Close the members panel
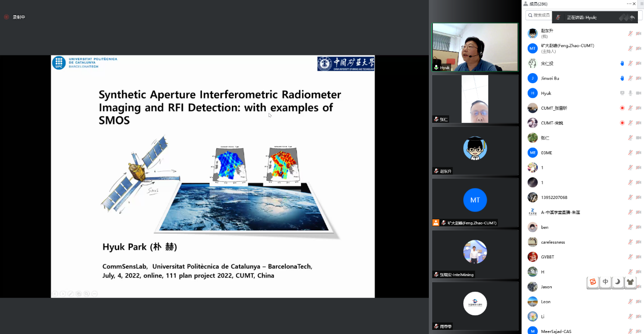This screenshot has width=644, height=334. (x=634, y=4)
